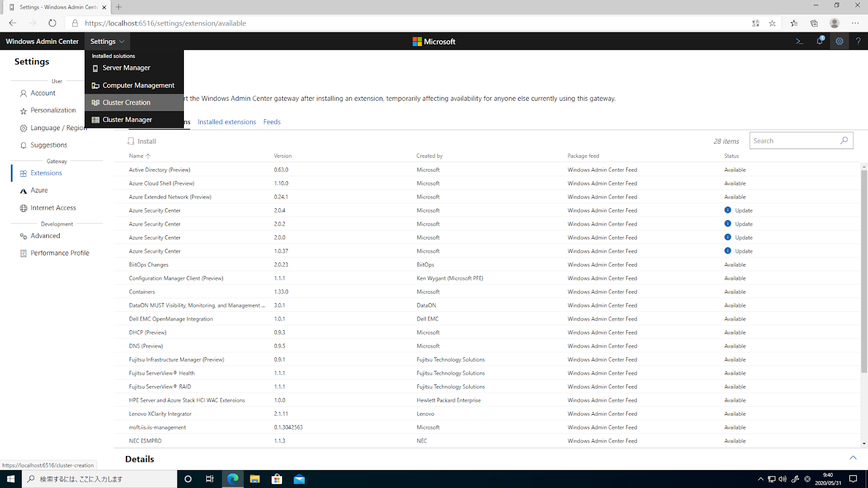This screenshot has width=868, height=488.
Task: Click the Performance Profile icon
Action: (x=23, y=253)
